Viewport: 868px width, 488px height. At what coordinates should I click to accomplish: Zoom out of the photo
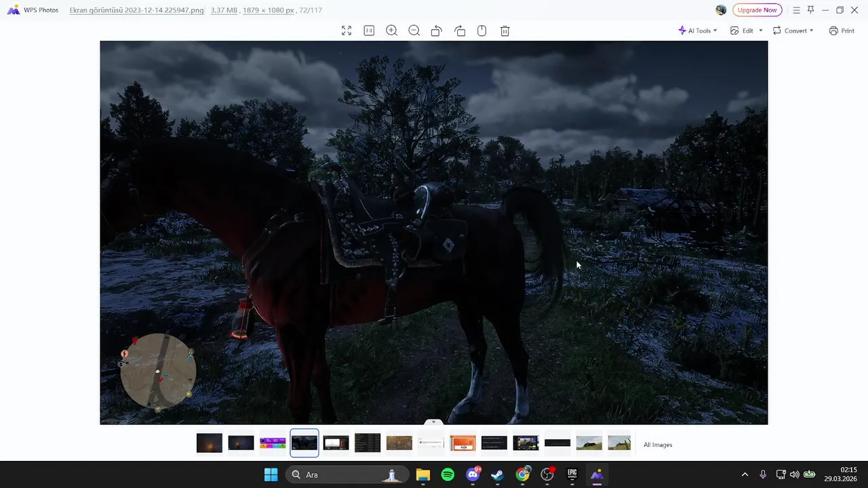[414, 30]
